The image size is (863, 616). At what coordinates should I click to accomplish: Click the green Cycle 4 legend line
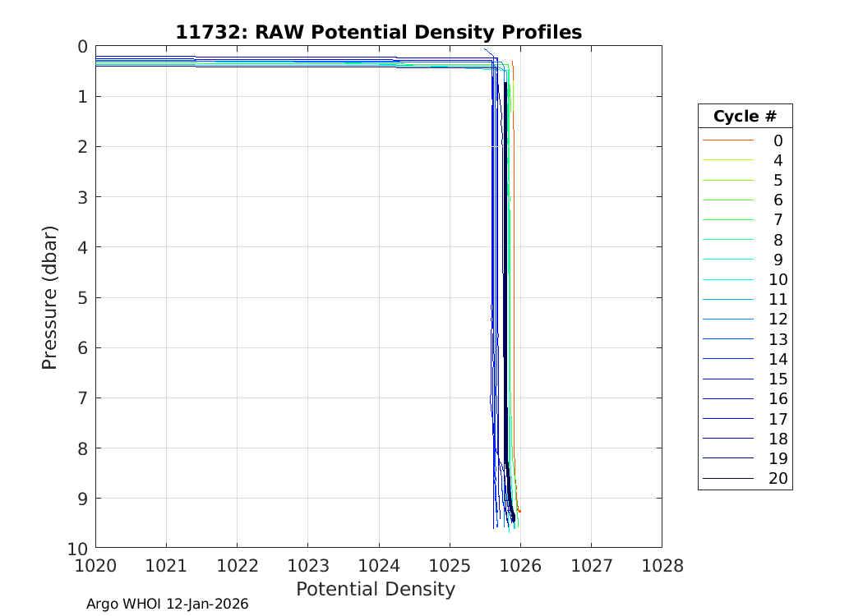click(728, 160)
